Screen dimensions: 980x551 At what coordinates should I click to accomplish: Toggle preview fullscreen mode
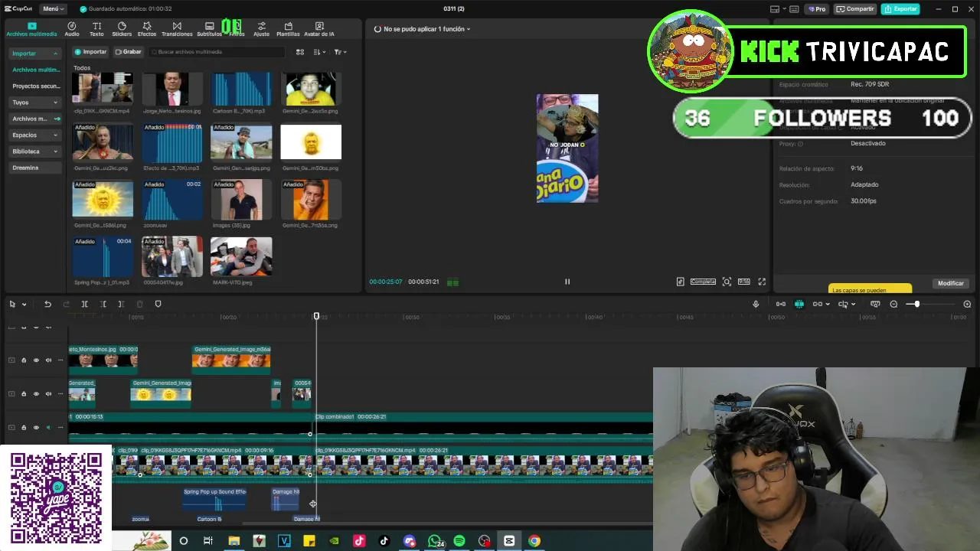762,282
